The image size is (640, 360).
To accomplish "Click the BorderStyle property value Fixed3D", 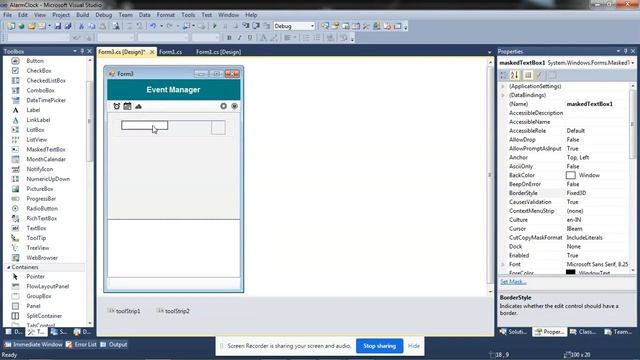I will (576, 193).
